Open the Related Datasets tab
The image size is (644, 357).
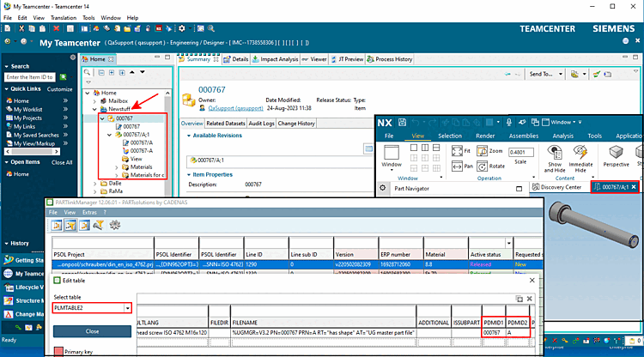point(226,124)
